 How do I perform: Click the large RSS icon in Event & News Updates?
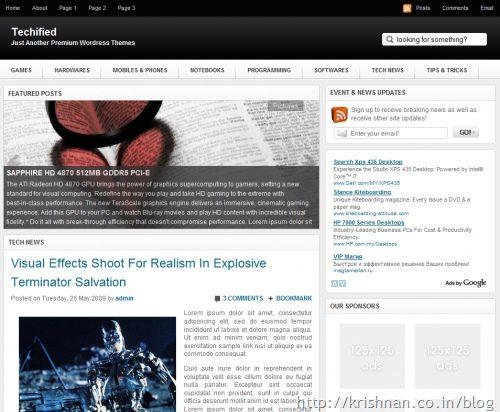click(340, 115)
